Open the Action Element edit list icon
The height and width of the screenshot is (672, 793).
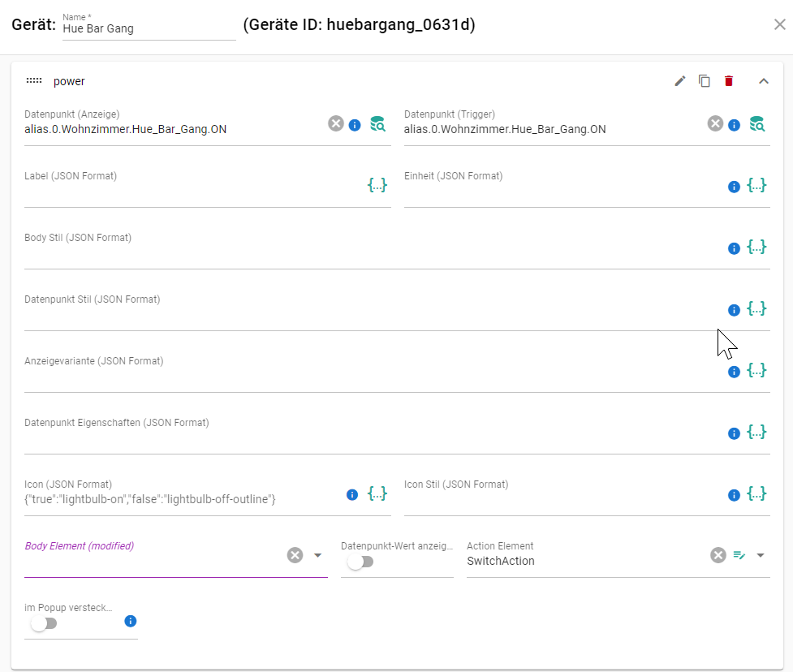click(x=739, y=555)
